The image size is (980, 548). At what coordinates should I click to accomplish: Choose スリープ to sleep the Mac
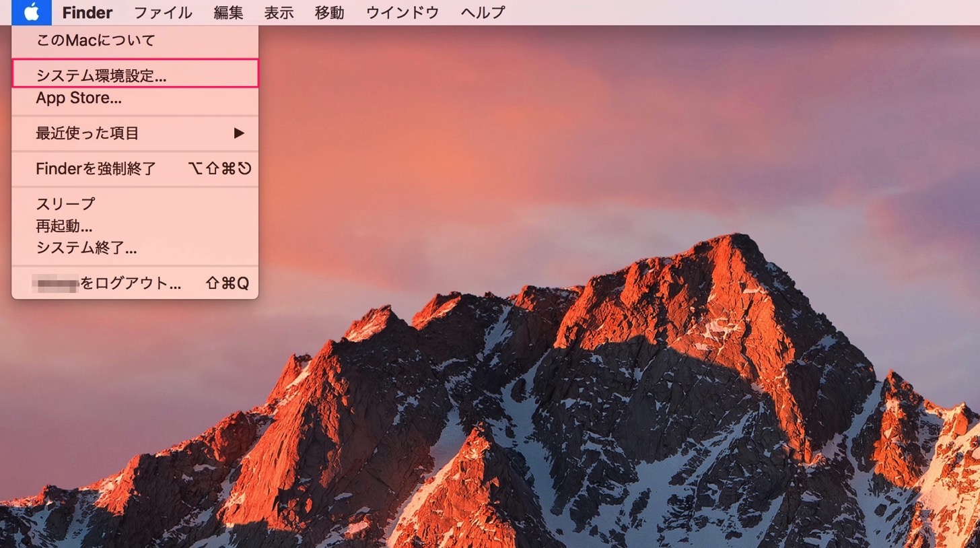click(135, 203)
